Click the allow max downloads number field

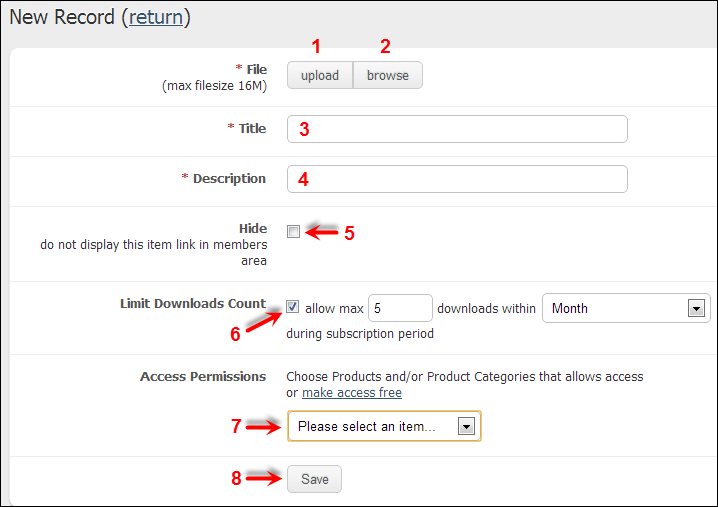tap(400, 308)
